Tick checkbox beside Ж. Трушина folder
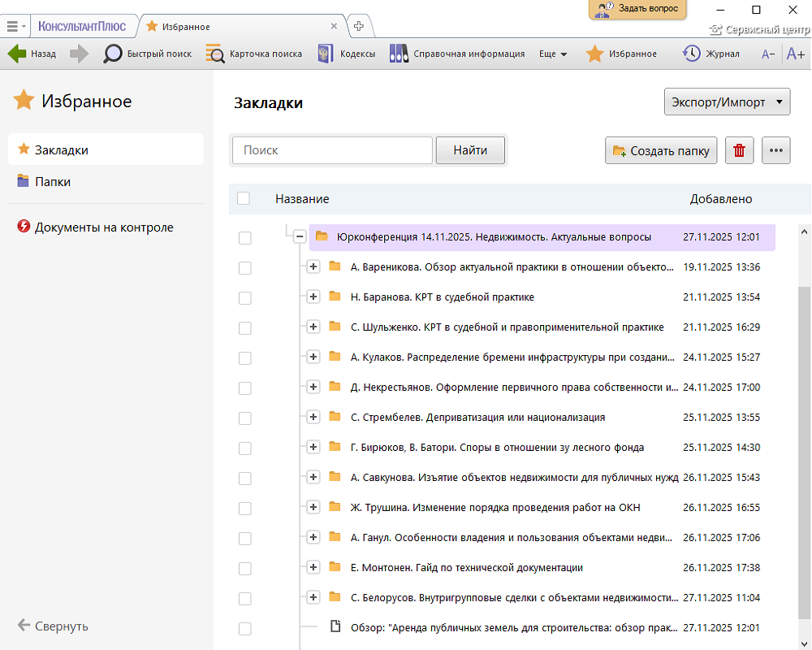 [244, 509]
